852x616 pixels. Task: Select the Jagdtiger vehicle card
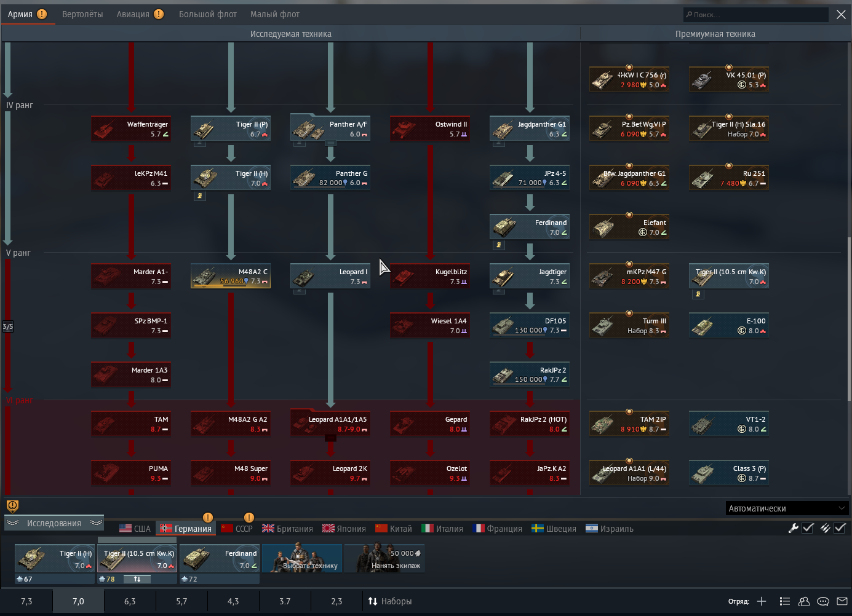530,276
